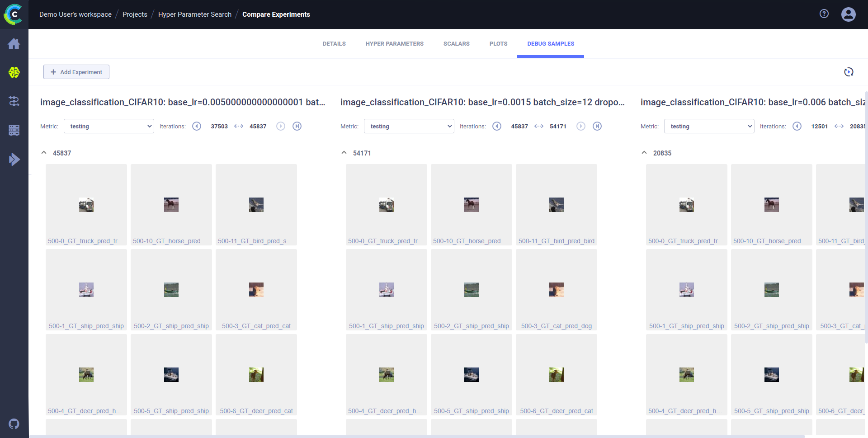Viewport: 868px width, 438px height.
Task: Open 500-2_GT_ship_pred_ship thumbnail in third experiment
Action: [772, 290]
